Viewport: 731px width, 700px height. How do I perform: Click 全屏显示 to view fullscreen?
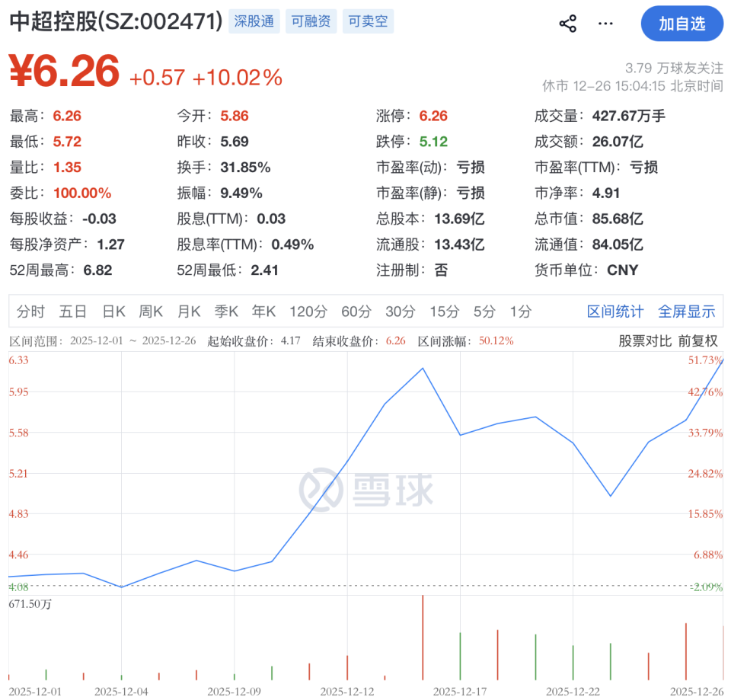point(688,312)
